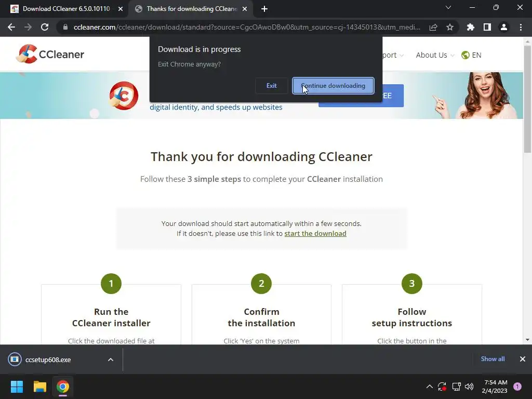Open the Chrome three-dot menu
Image resolution: width=532 pixels, height=399 pixels.
(521, 27)
